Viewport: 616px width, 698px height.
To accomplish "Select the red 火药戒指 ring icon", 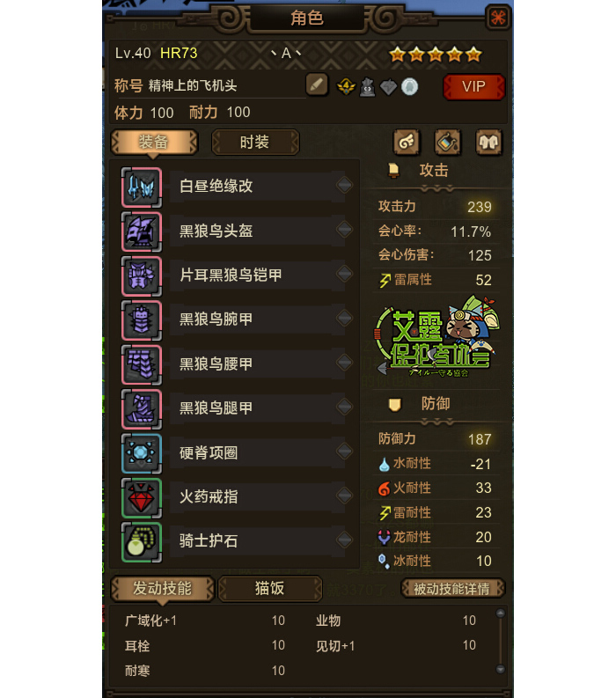I will coord(142,497).
